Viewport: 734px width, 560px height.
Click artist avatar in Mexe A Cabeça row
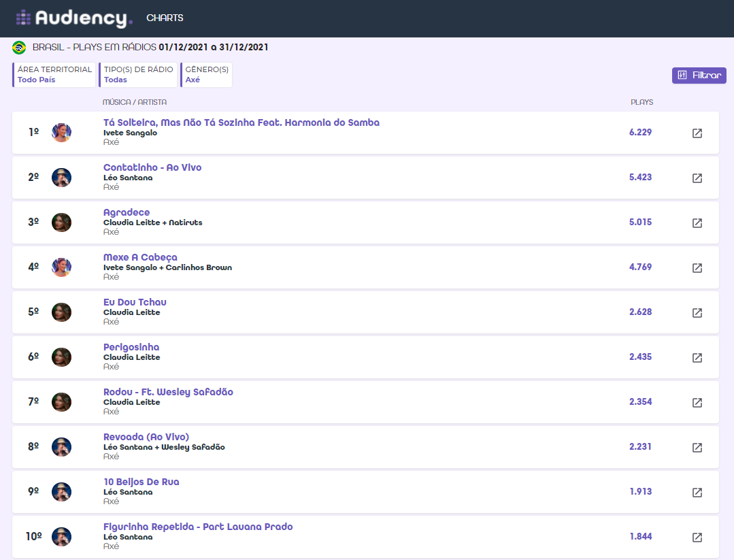point(61,267)
